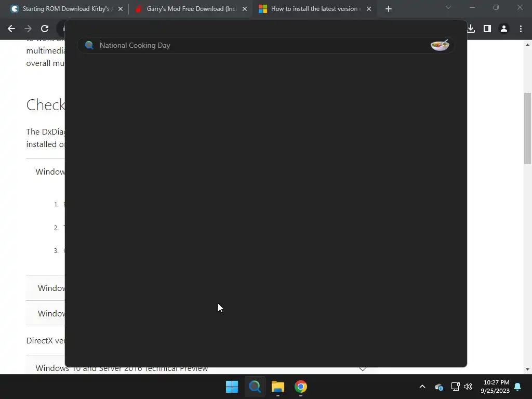
Task: Click the cooking bowl highlight icon
Action: (x=440, y=45)
